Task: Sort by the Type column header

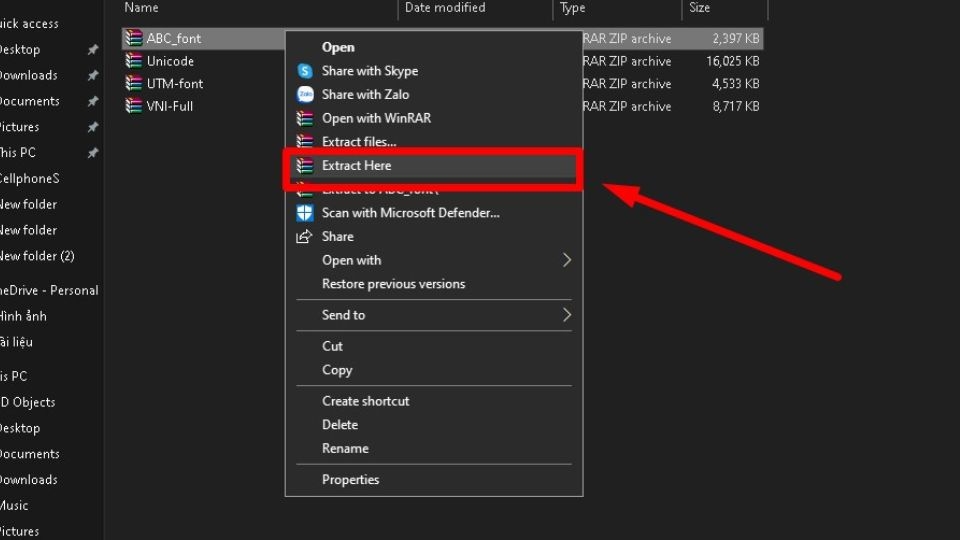Action: tap(572, 8)
